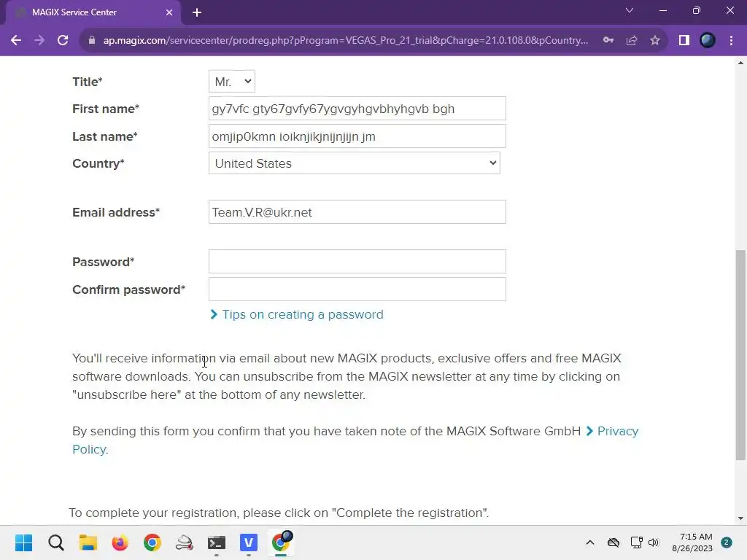This screenshot has height=560, width=747.
Task: Click the 'Complete the registration' instruction text
Action: (279, 513)
